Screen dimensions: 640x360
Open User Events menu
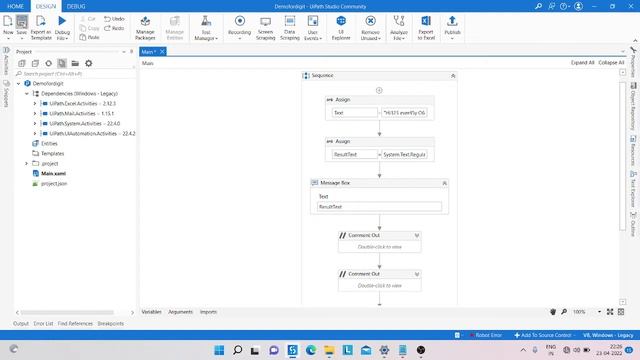tap(313, 27)
